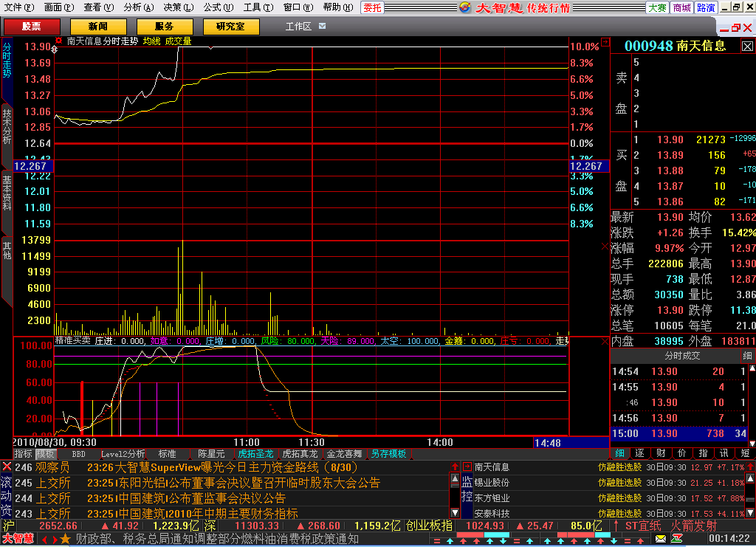Open the 服务 section
The image size is (756, 547).
point(165,27)
